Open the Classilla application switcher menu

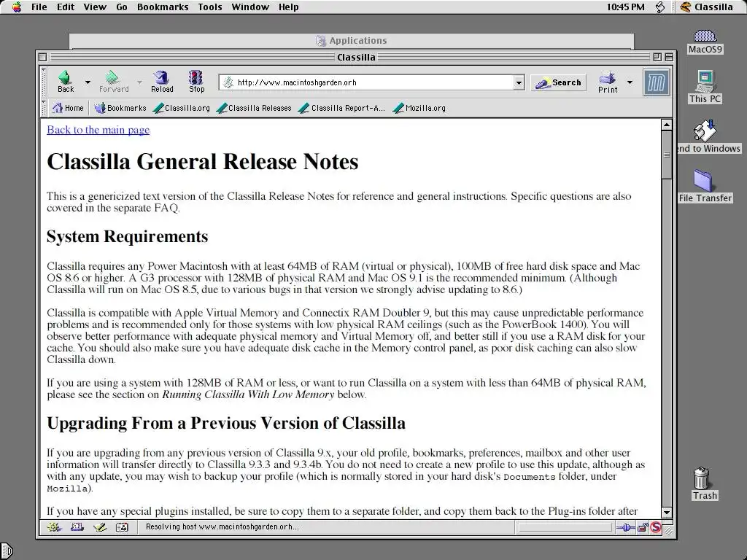(x=707, y=7)
